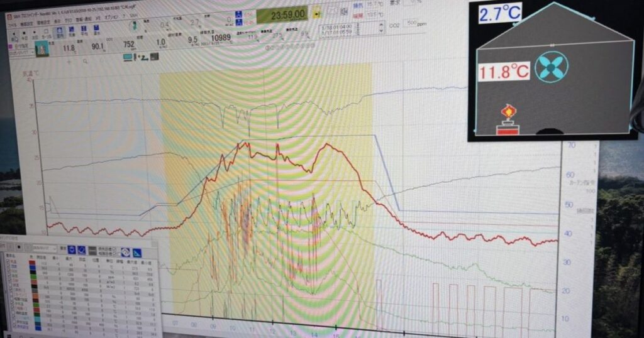Click the CO2 ppm input field
The image size is (644, 338).
click(x=409, y=23)
